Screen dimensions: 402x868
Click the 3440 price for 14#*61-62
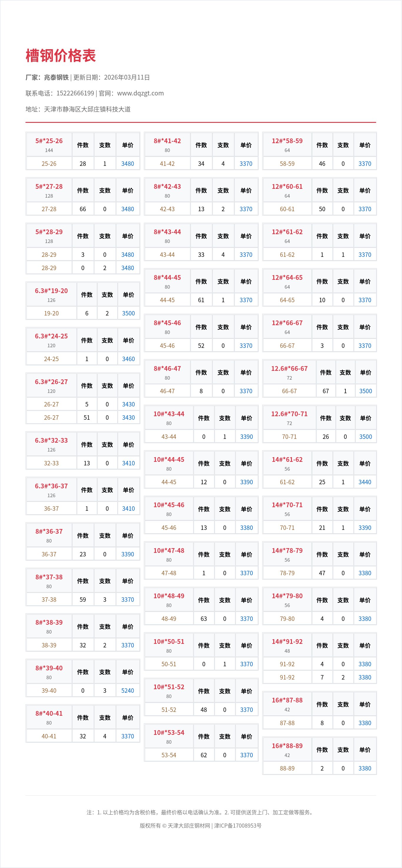[x=365, y=482]
